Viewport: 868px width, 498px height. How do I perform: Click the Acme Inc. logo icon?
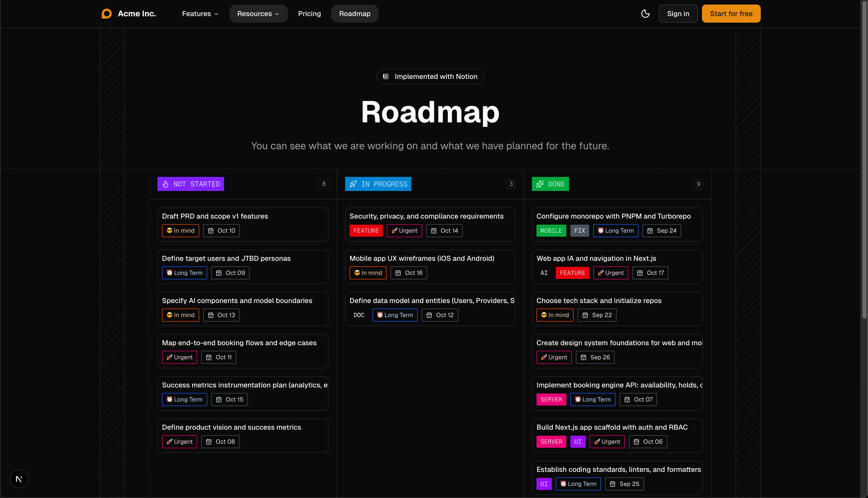click(106, 13)
